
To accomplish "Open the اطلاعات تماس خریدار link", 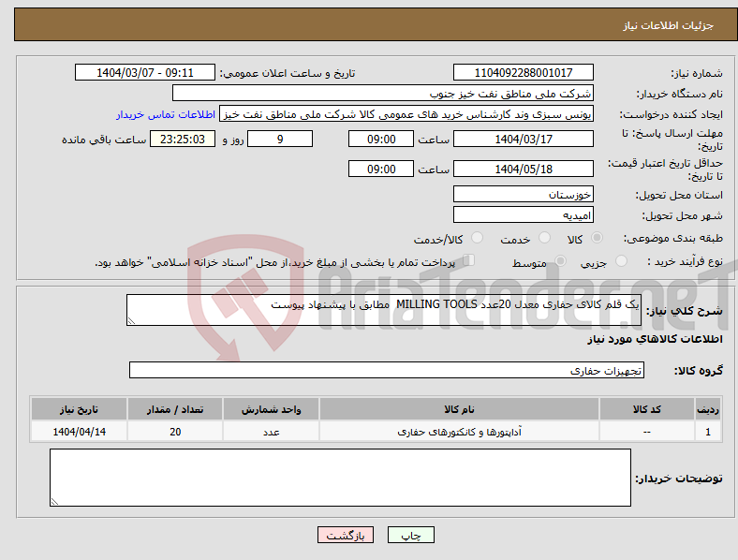I will (166, 114).
